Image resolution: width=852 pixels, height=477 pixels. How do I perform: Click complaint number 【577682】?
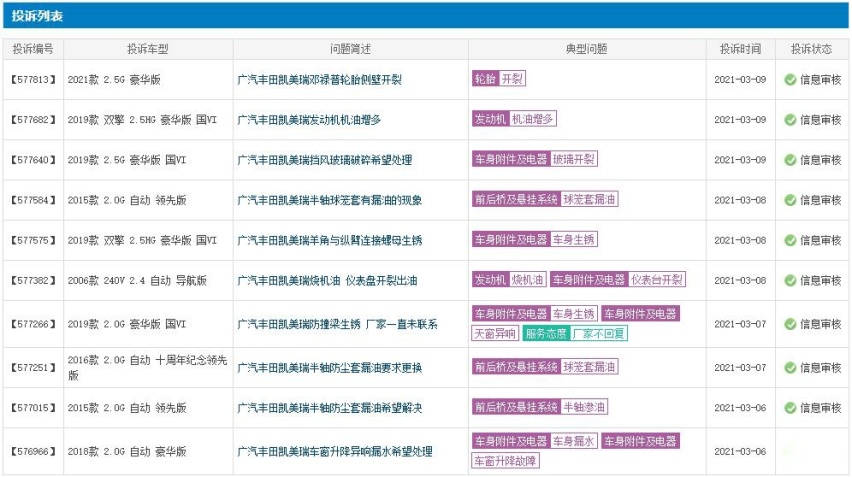point(33,120)
